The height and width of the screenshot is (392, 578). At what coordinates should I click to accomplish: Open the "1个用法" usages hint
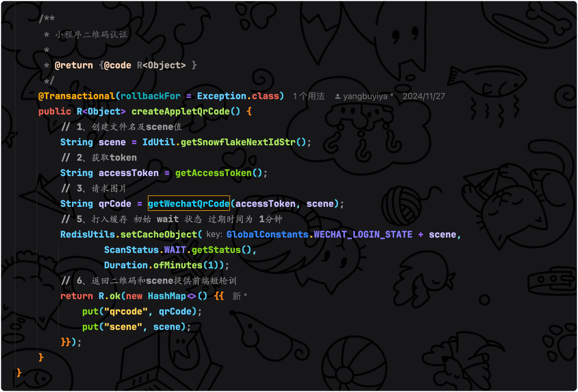(309, 96)
